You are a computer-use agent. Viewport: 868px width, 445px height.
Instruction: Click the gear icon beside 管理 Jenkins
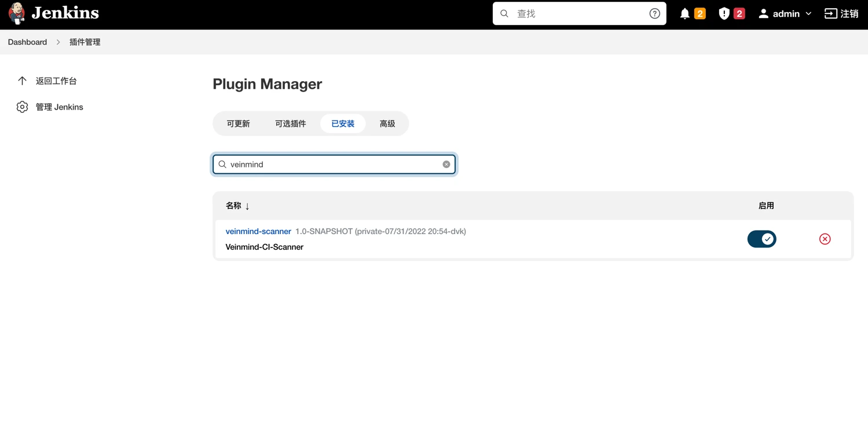click(22, 107)
